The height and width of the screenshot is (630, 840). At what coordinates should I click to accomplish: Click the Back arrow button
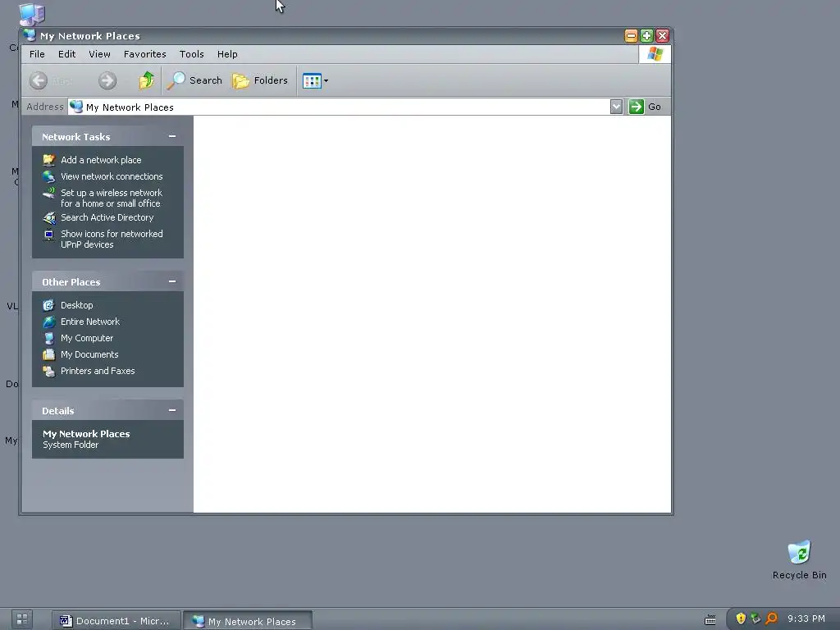(x=39, y=81)
